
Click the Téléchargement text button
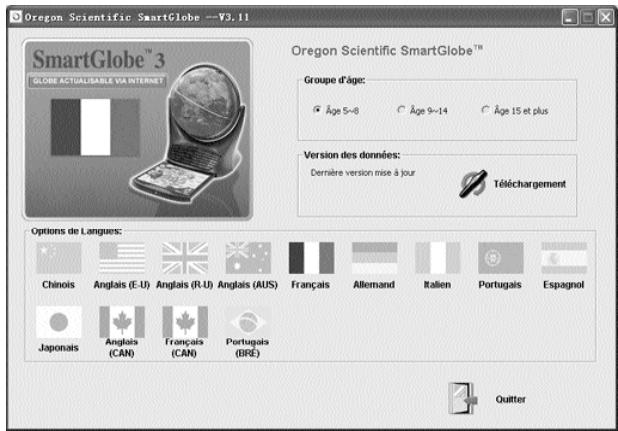point(530,184)
